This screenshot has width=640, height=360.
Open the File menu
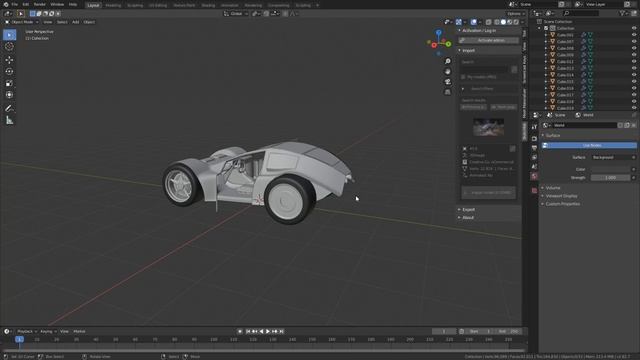pos(15,4)
